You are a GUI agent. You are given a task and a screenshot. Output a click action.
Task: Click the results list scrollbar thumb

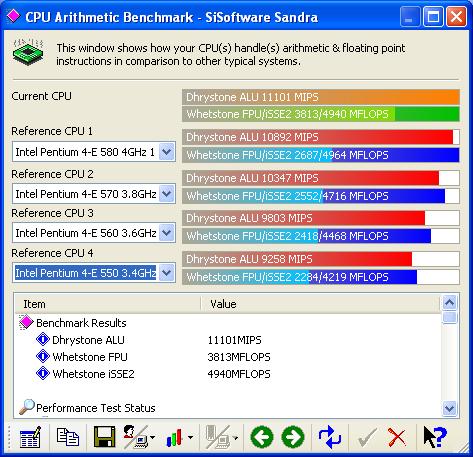pos(450,317)
